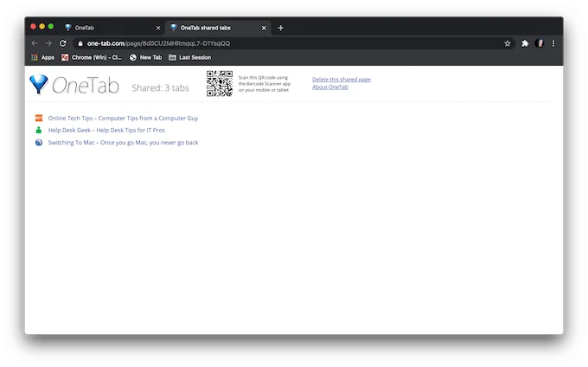Click the padlock site info icon
Screen dimensions: 588x367
80,43
